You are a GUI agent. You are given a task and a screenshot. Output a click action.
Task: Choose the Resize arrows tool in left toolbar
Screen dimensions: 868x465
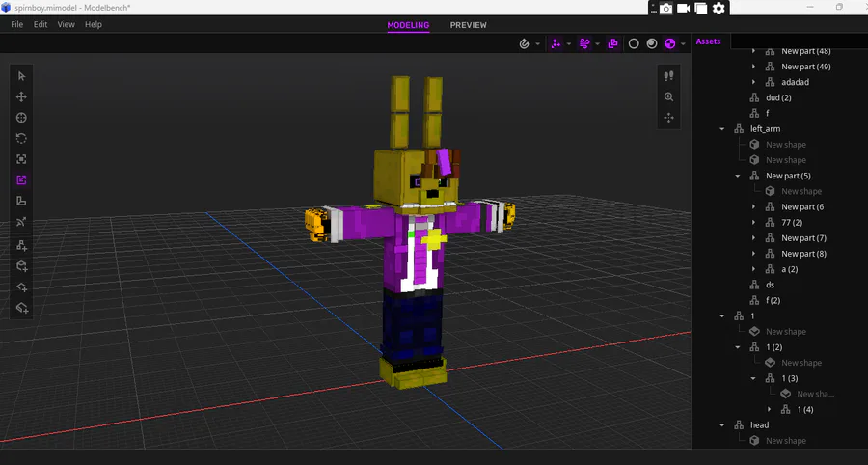21,222
